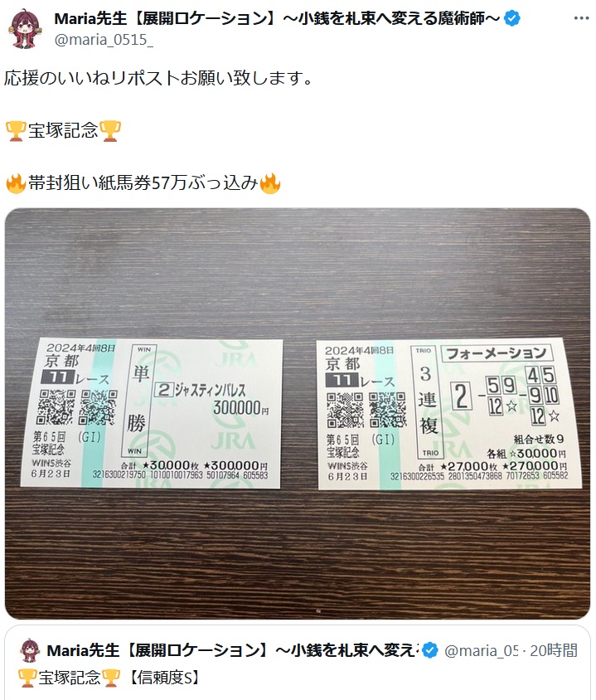596x700 pixels.
Task: Click the fire emoji after ぶっ込み
Action: click(270, 183)
